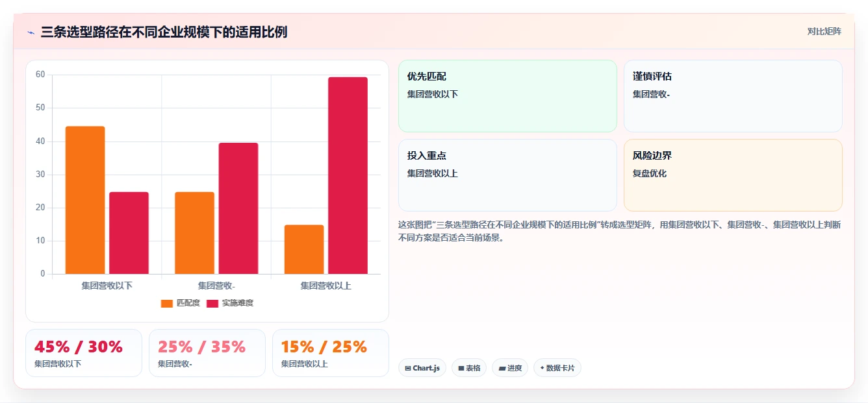Click the 表格 tag
Screen dimensions: 868x403
tap(469, 368)
